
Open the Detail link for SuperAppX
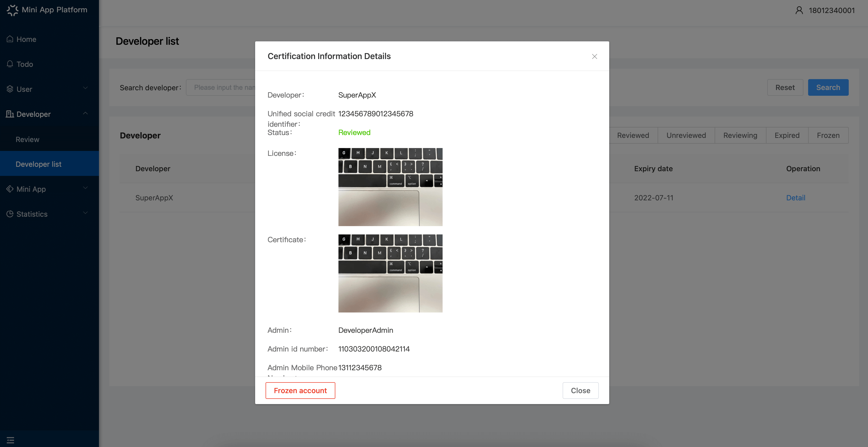point(796,198)
